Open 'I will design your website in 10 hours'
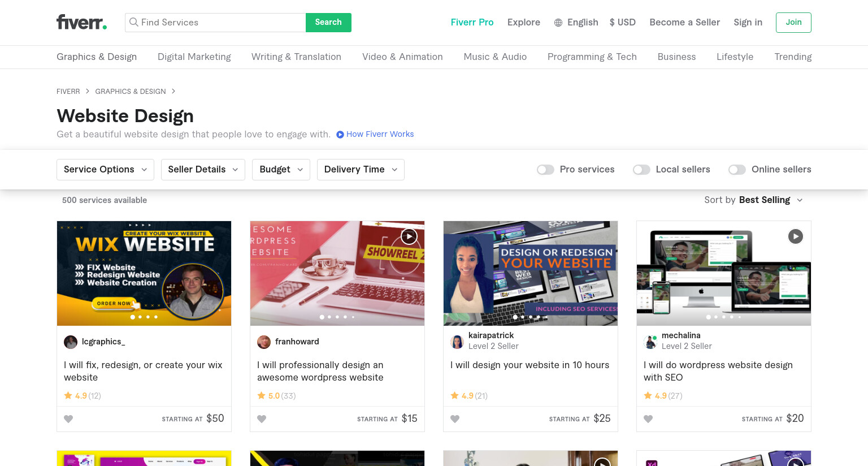The image size is (868, 466). click(530, 365)
